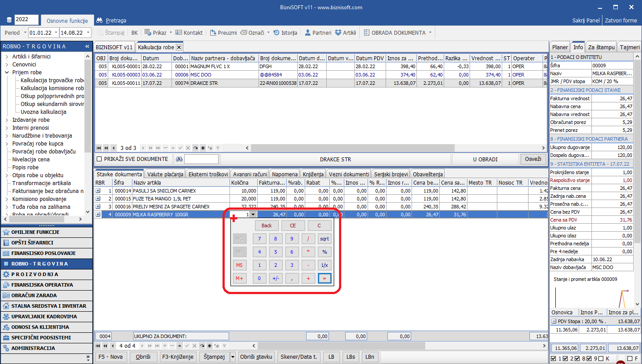Switch to the Valute plaćanja tab

click(x=165, y=175)
